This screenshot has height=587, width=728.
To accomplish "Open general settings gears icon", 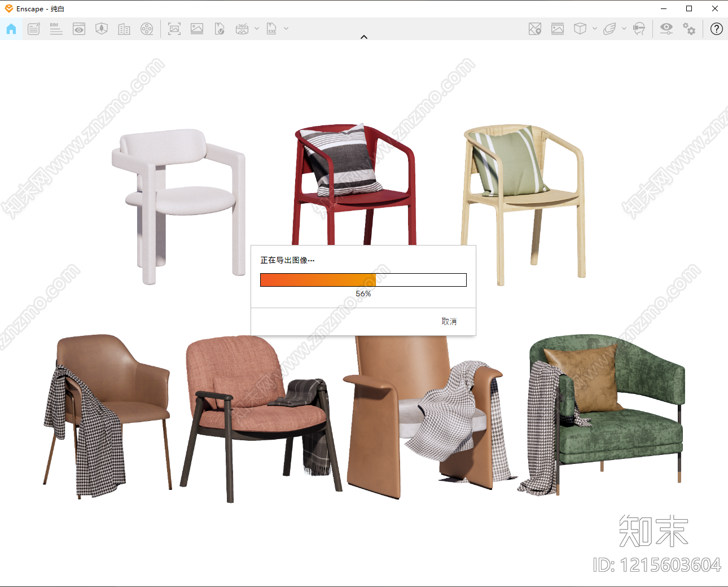I will [689, 29].
